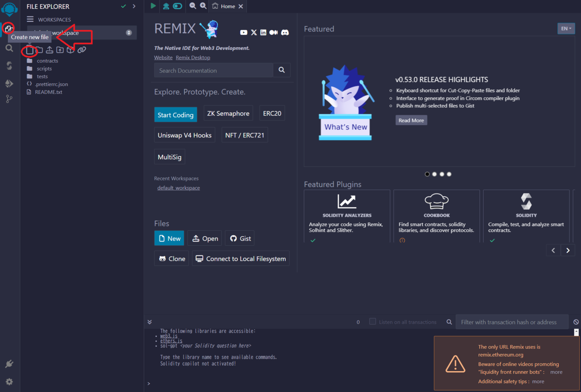Zoom in the editor with plus magnifier

coord(203,6)
